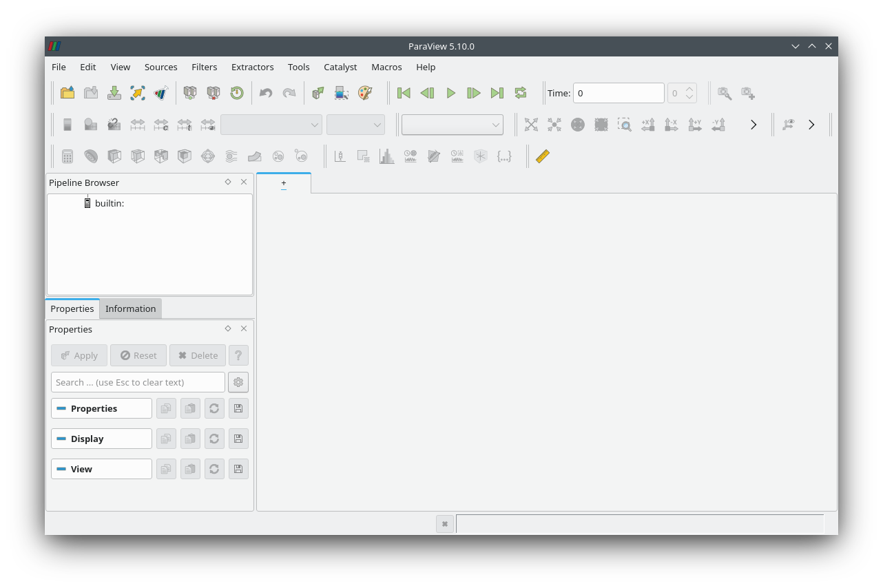The image size is (883, 588).
Task: Click Rescale to Data Range icon
Action: pos(138,125)
